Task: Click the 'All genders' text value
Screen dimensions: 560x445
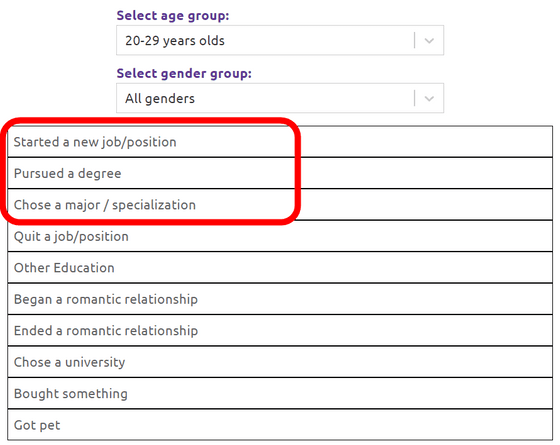Action: (160, 99)
